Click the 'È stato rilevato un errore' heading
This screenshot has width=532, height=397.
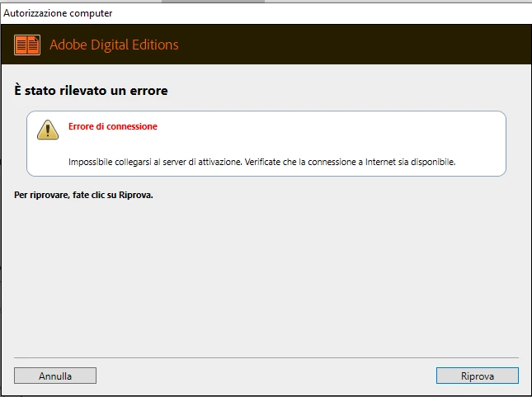point(91,90)
